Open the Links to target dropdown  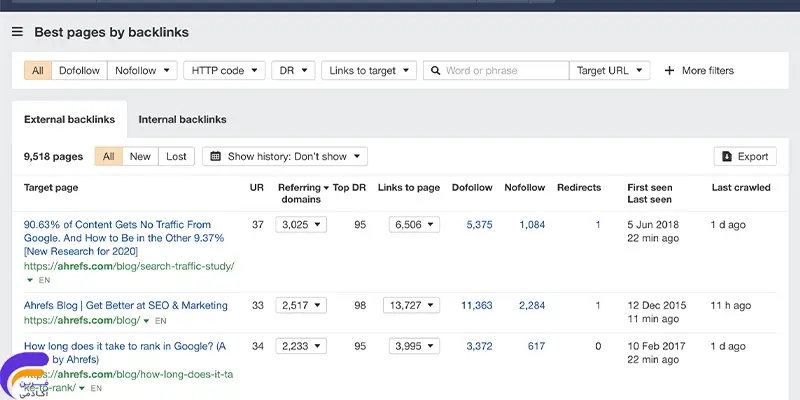coord(369,71)
